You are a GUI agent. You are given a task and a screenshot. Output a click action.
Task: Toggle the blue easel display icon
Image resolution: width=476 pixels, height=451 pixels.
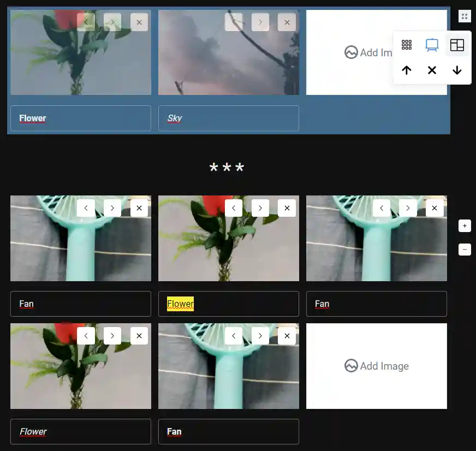click(432, 45)
